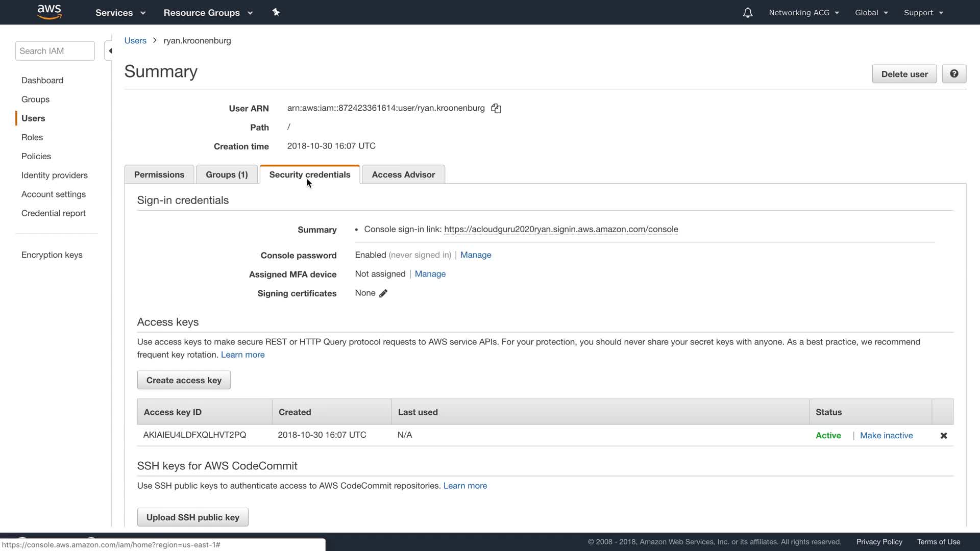
Task: Manage the assigned MFA device
Action: [x=430, y=274]
